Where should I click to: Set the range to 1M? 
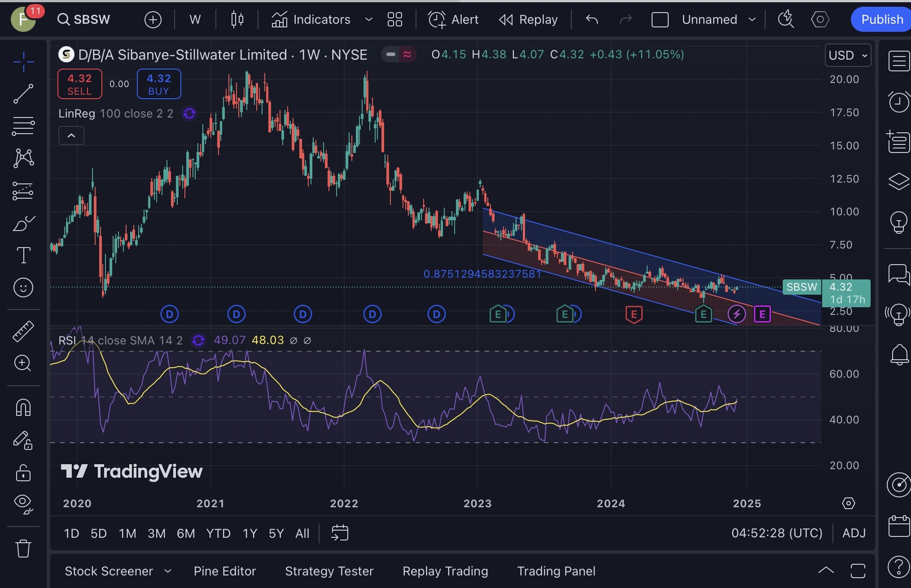pyautogui.click(x=127, y=533)
